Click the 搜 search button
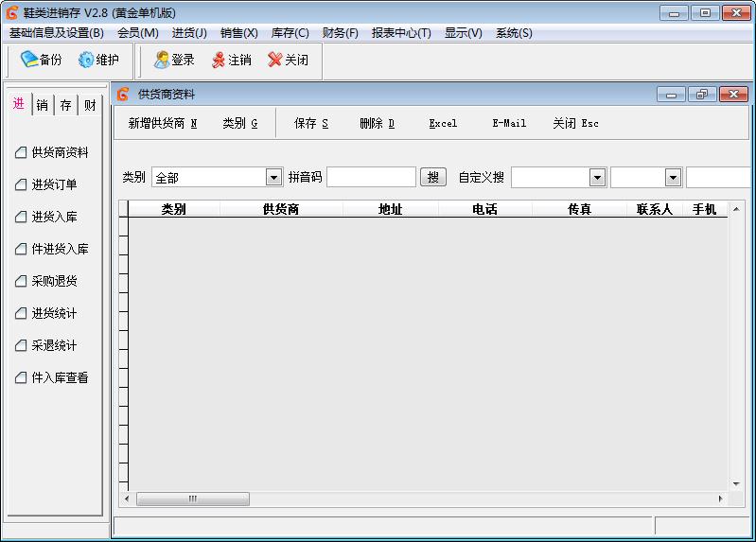Viewport: 756px width, 542px height. coord(433,178)
